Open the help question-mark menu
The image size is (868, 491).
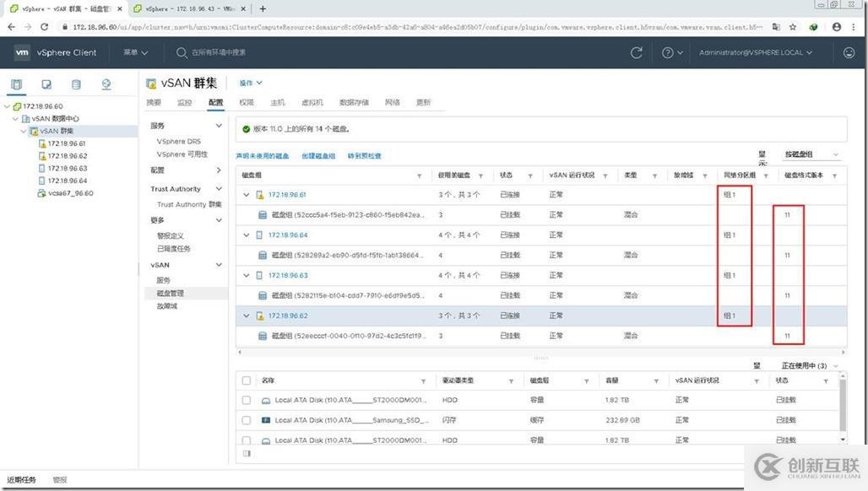671,52
